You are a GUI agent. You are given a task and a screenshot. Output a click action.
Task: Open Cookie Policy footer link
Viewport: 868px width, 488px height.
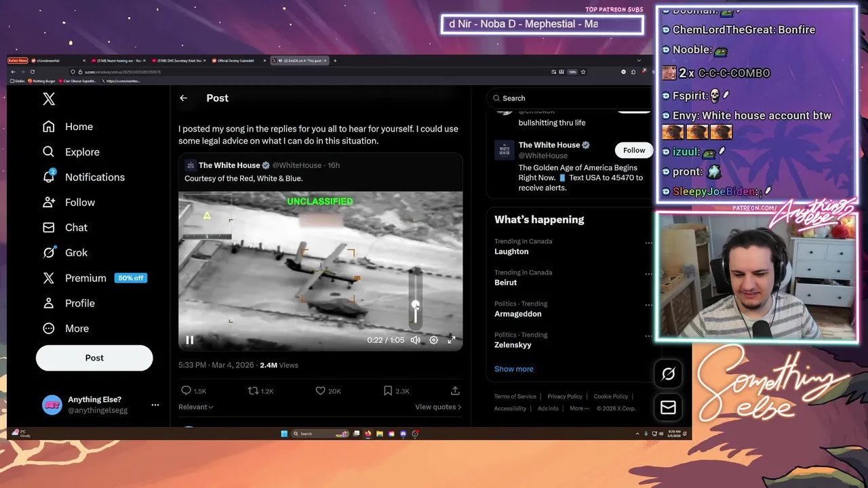click(x=611, y=396)
